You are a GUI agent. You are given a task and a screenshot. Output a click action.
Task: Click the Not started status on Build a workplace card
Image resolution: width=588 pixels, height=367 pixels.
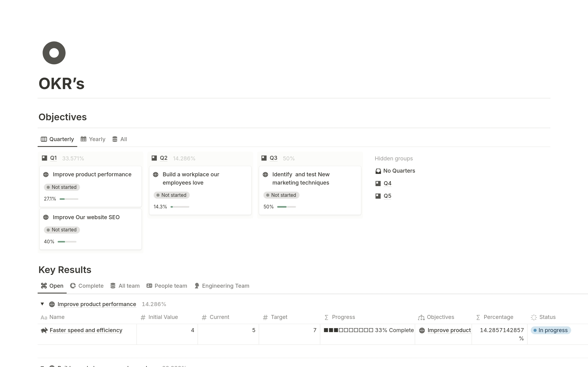171,195
